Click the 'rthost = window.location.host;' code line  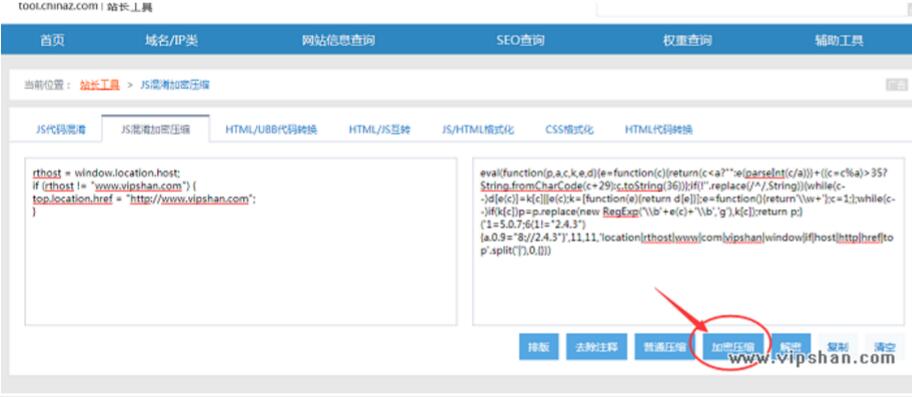(106, 173)
